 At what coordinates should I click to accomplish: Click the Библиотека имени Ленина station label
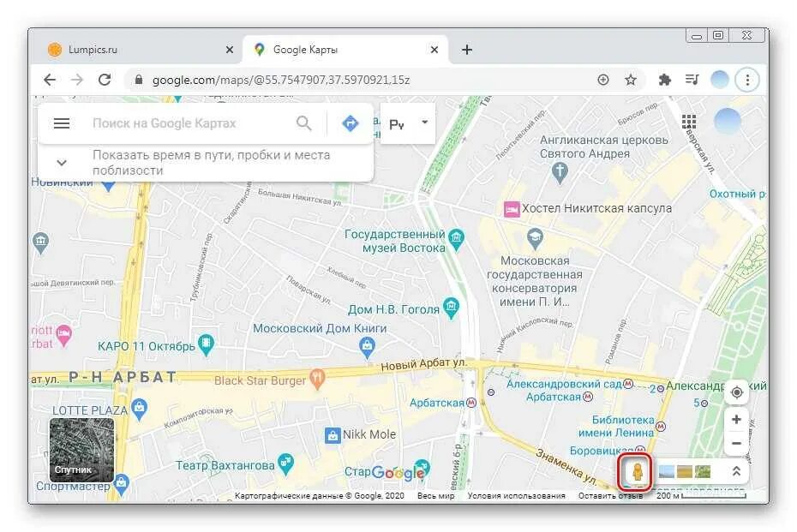click(616, 427)
